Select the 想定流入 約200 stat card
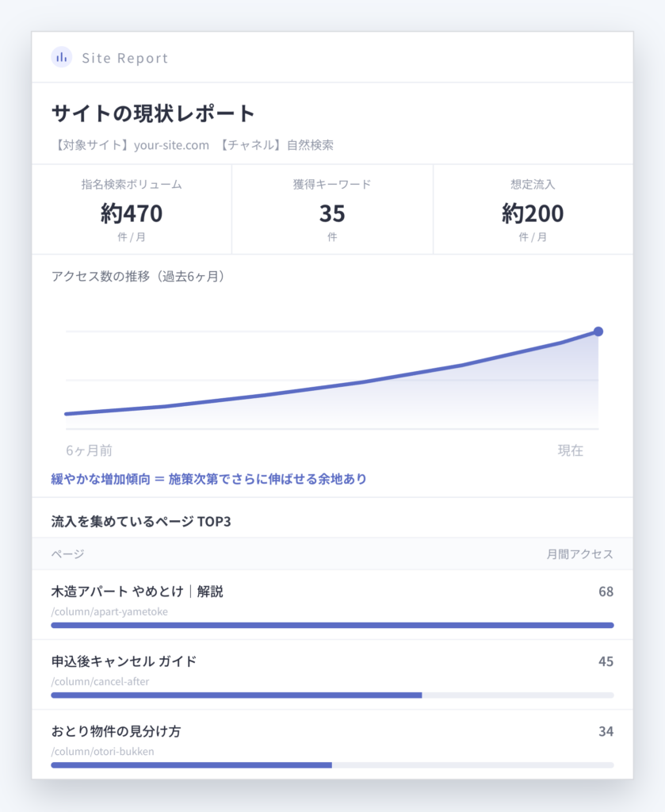 [x=533, y=209]
